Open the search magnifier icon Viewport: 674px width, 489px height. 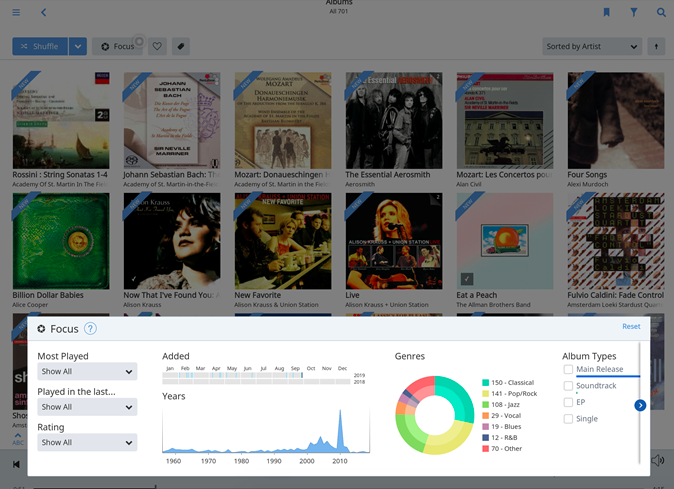click(x=661, y=12)
